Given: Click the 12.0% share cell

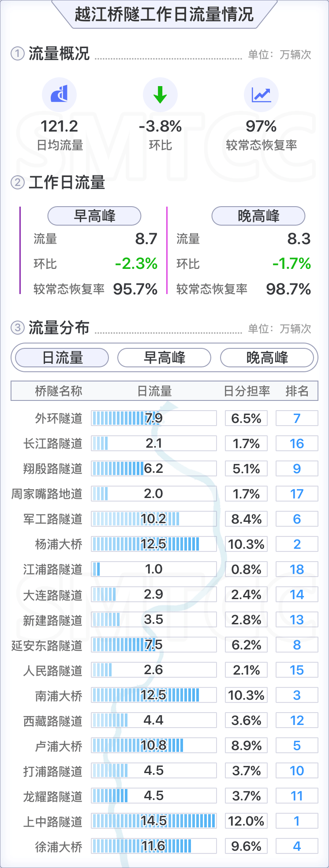Looking at the screenshot, I should (x=247, y=821).
